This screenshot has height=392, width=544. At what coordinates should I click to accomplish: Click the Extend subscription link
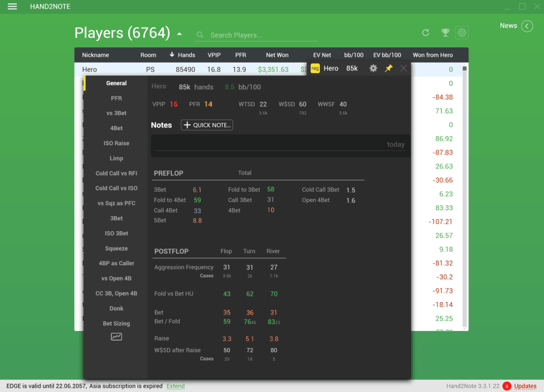pyautogui.click(x=175, y=386)
